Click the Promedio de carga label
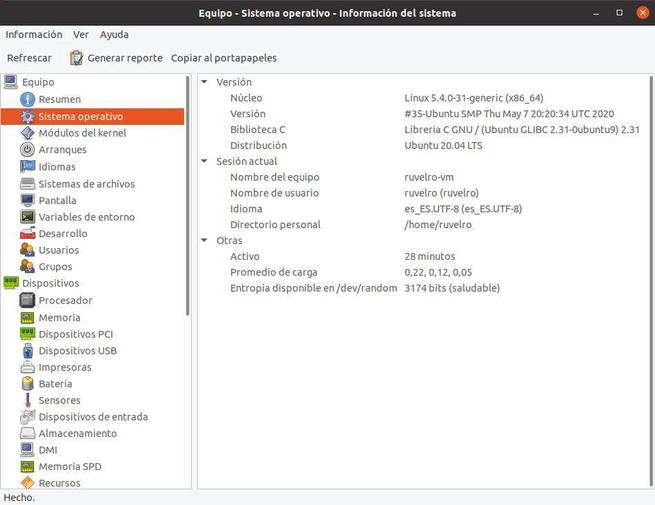The height and width of the screenshot is (505, 655). tap(274, 272)
